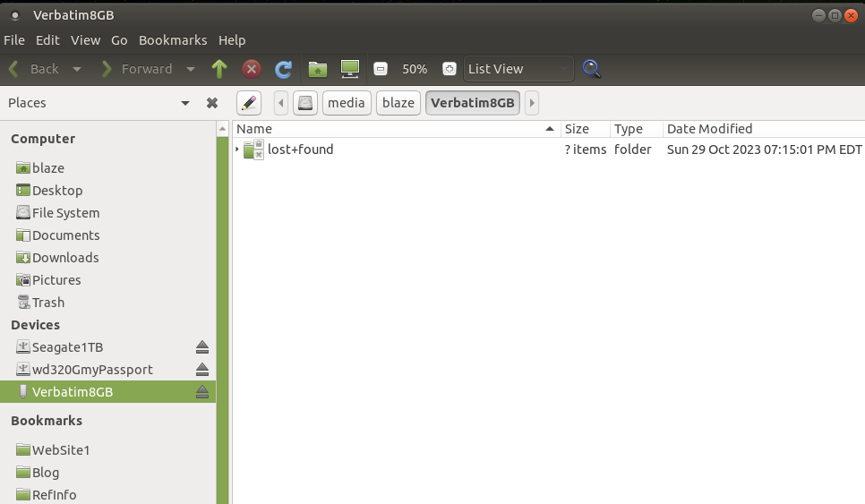This screenshot has height=504, width=865.
Task: Click the lost+found modified date cell
Action: click(x=765, y=149)
